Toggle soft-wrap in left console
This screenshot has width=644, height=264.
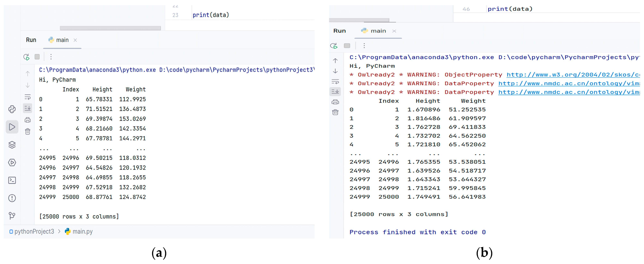tap(28, 97)
